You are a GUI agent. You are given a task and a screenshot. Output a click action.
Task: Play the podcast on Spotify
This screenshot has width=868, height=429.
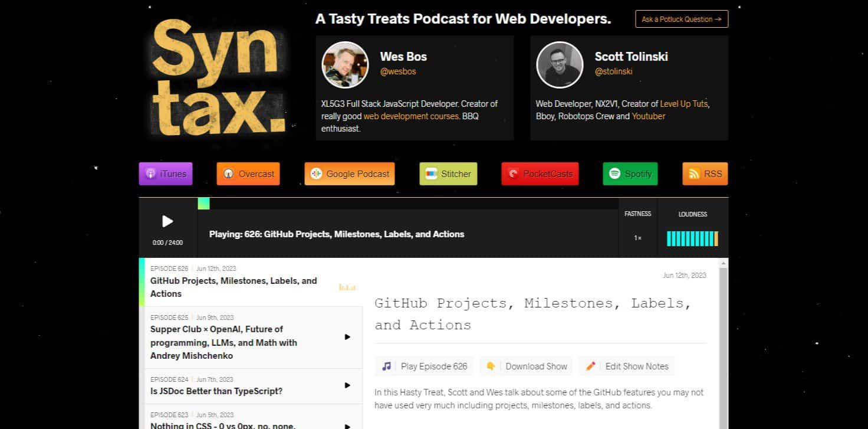(630, 173)
